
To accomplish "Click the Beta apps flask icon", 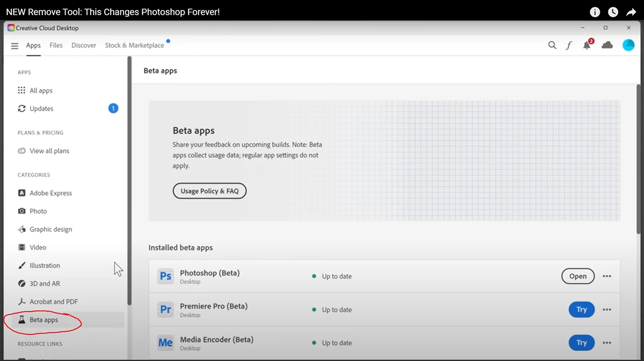I will click(21, 320).
